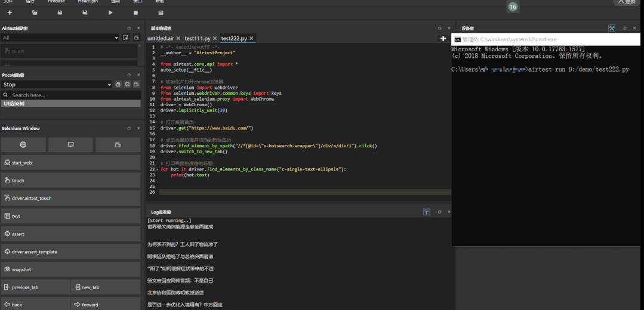Click the Selenium 'forward' button

[x=106, y=304]
